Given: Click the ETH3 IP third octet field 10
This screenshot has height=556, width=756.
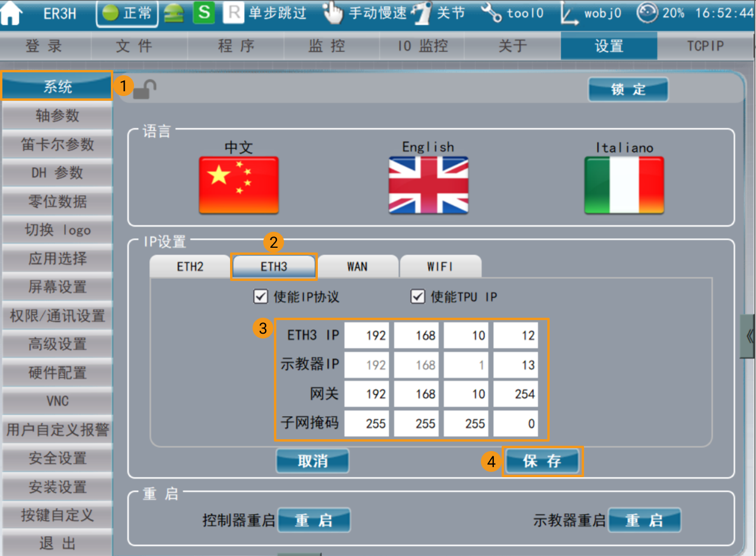Looking at the screenshot, I should pyautogui.click(x=466, y=335).
